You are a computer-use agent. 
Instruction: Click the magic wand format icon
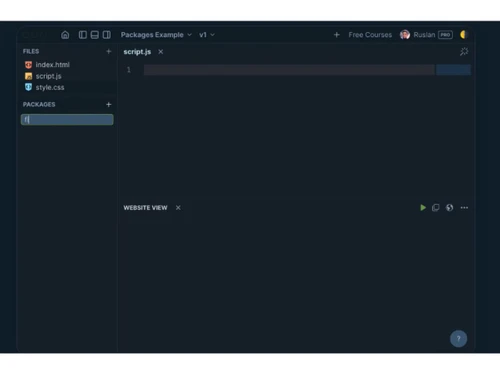[464, 51]
